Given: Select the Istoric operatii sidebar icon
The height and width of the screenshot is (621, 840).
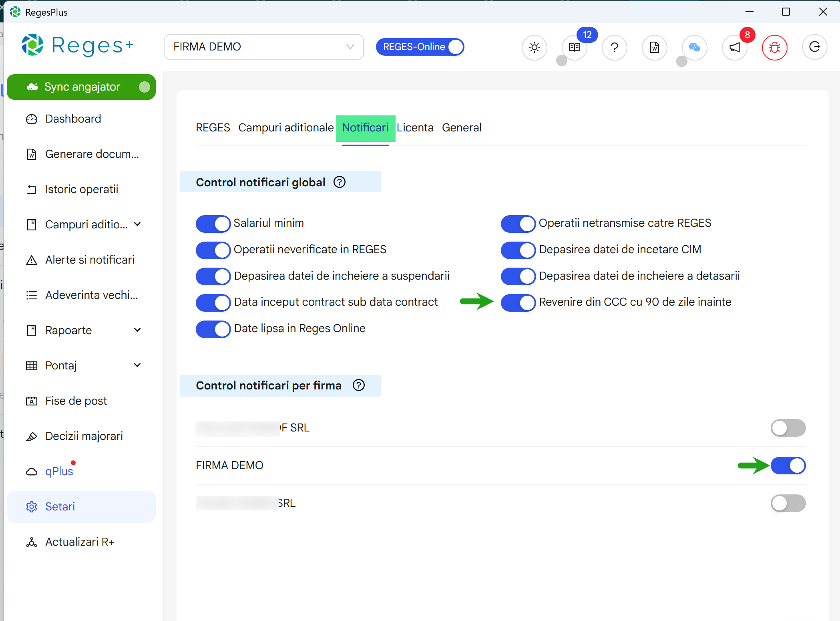Looking at the screenshot, I should (x=32, y=189).
